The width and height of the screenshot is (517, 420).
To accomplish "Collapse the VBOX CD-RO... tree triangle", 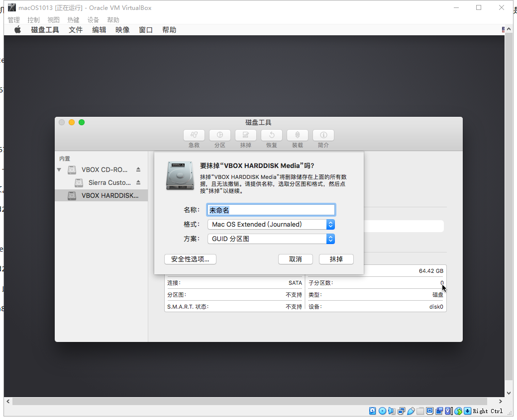I will click(x=59, y=169).
